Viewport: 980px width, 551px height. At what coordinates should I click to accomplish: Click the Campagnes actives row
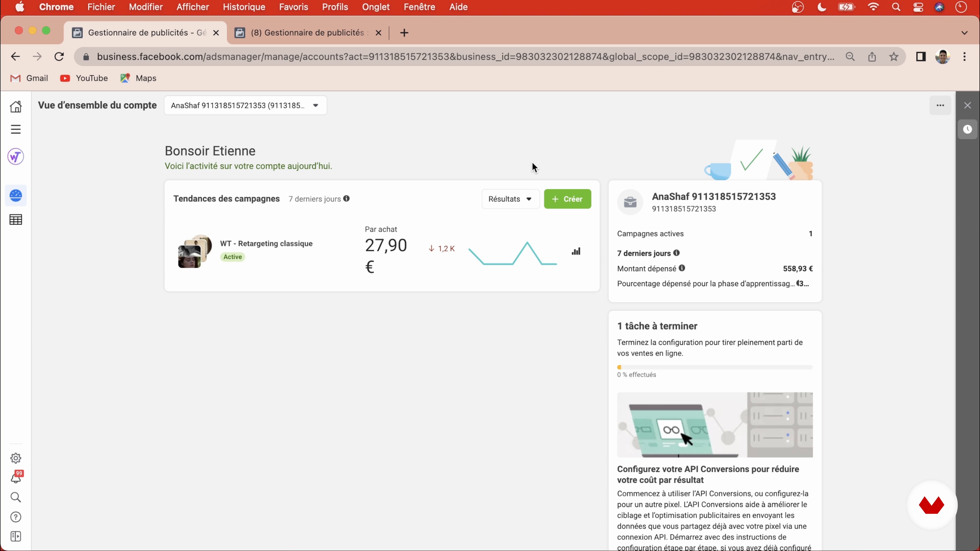715,233
